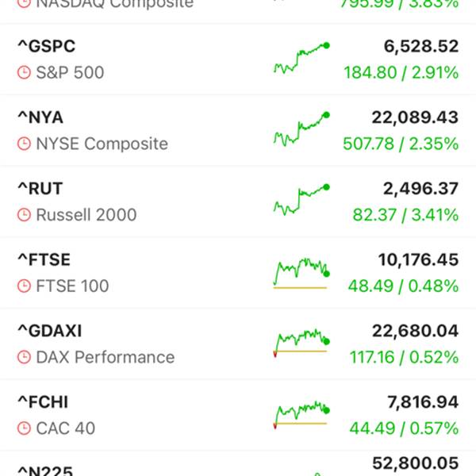Open the ^GSPC sparkline chart
The width and height of the screenshot is (476, 476).
tap(301, 59)
